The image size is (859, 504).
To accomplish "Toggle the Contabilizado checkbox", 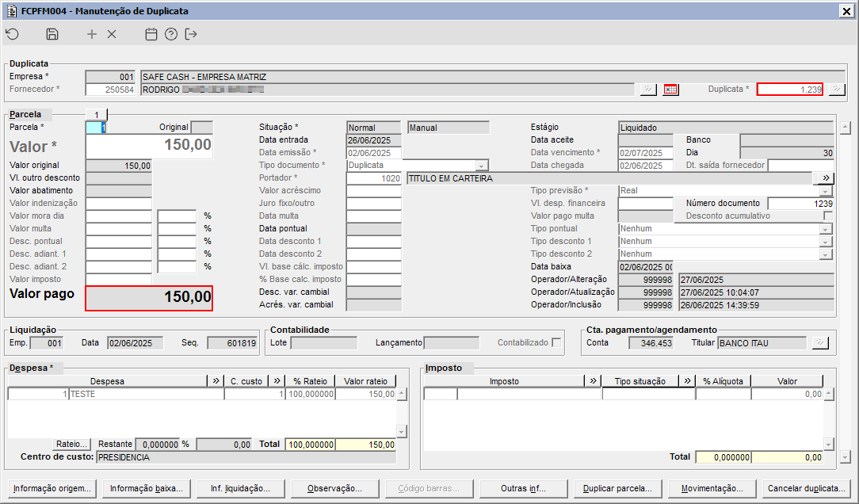I will click(x=556, y=342).
